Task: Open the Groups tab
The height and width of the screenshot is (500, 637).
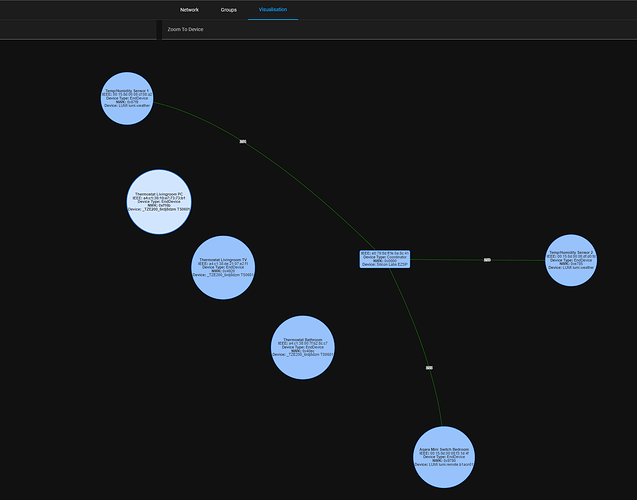Action: (x=229, y=9)
